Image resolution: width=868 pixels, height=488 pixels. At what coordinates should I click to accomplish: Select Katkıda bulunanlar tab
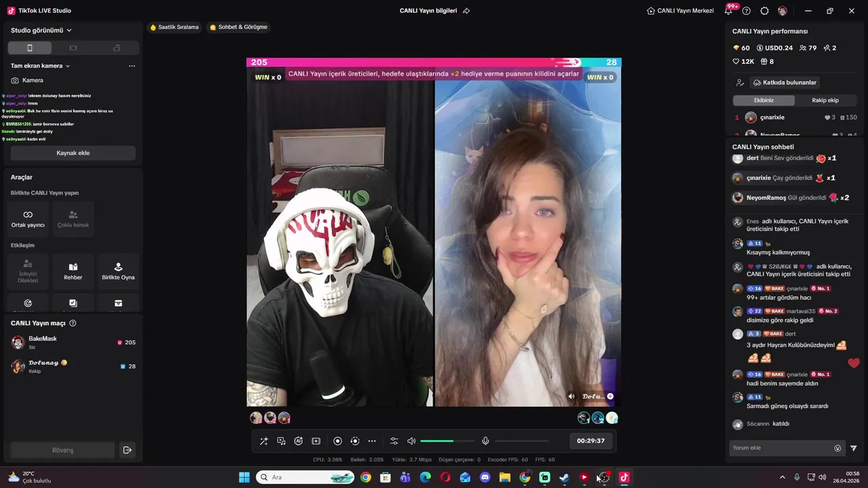(x=785, y=83)
